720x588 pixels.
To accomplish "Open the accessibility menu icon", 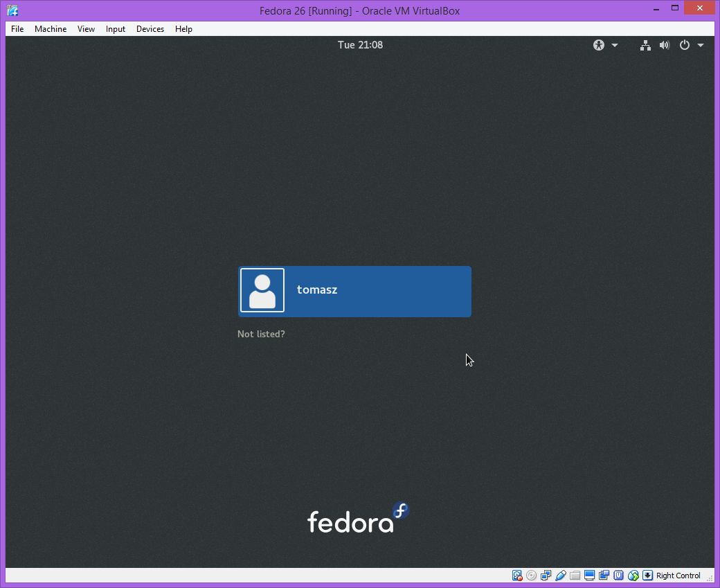I will tap(599, 45).
